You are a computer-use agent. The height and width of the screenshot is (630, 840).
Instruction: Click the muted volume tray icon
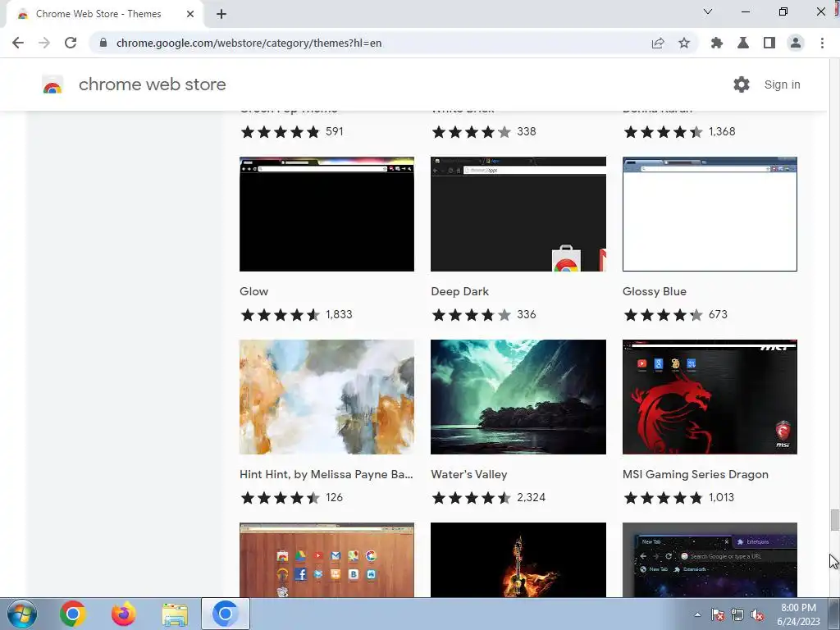pyautogui.click(x=757, y=615)
